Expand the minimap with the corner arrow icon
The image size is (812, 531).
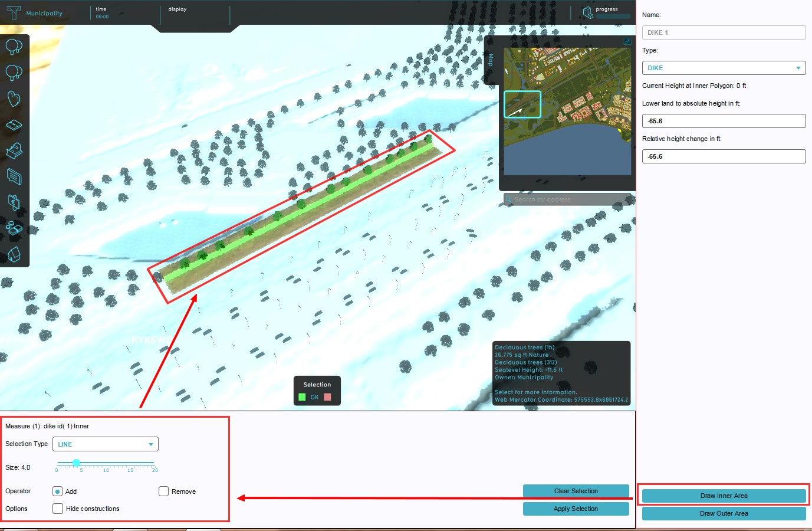(627, 41)
